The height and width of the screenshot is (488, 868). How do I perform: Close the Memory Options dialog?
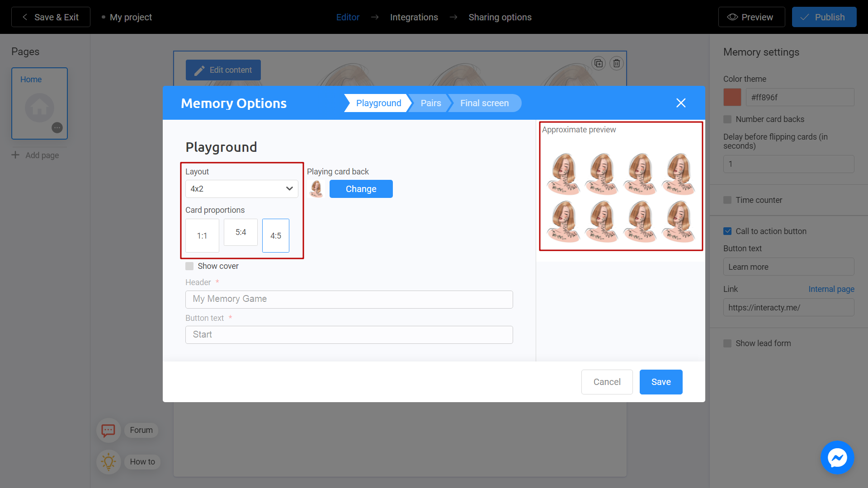point(681,103)
